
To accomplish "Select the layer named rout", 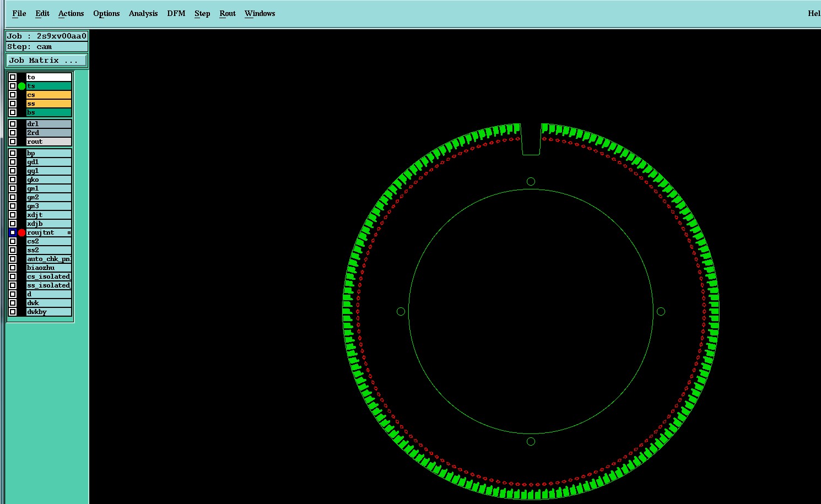I will (x=49, y=142).
